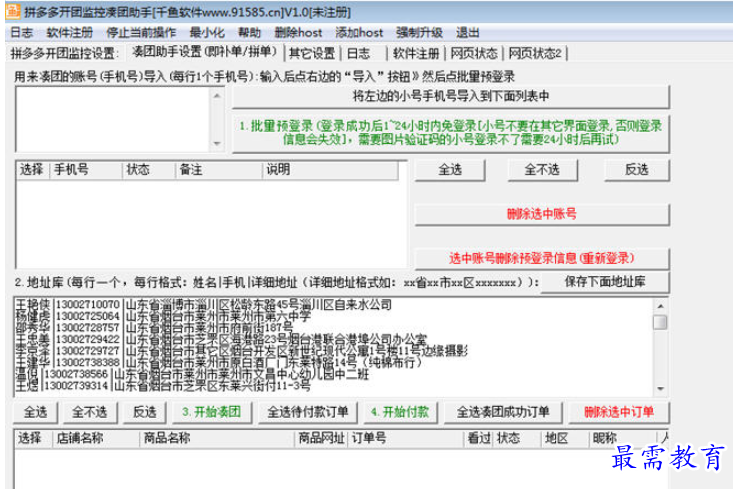Click address line with phone 13002739314
Image resolution: width=733 pixels, height=489 pixels.
(x=163, y=386)
